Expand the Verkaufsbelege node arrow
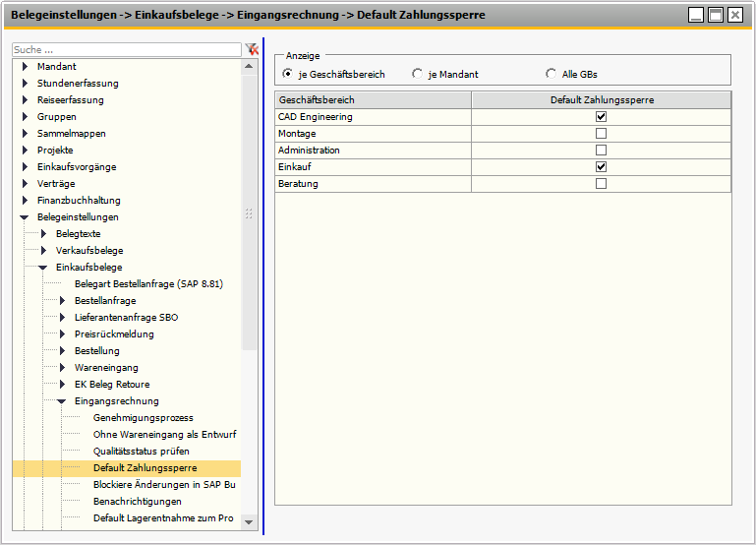Image resolution: width=756 pixels, height=545 pixels. pyautogui.click(x=43, y=251)
